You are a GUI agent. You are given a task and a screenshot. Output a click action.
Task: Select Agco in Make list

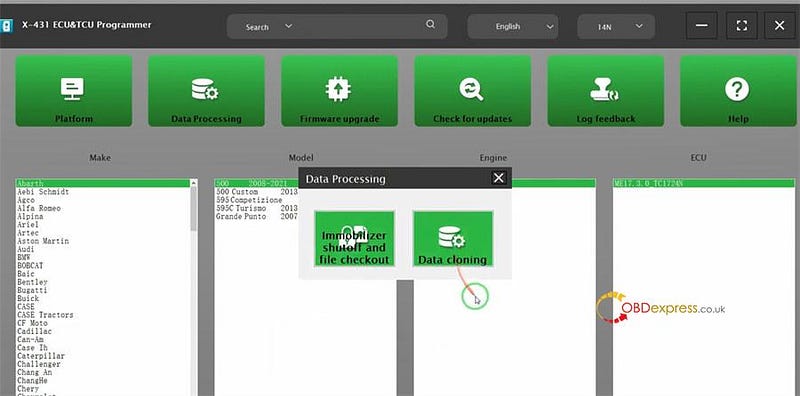[103, 200]
